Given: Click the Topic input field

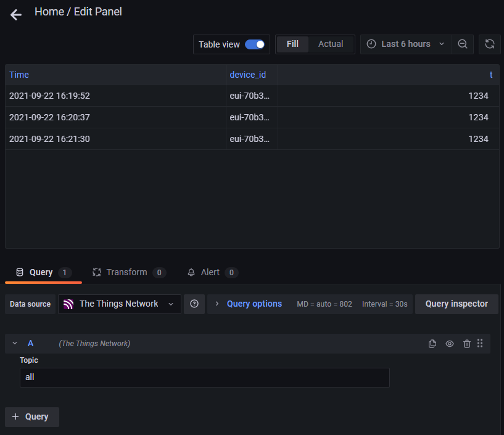Looking at the screenshot, I should tap(204, 378).
